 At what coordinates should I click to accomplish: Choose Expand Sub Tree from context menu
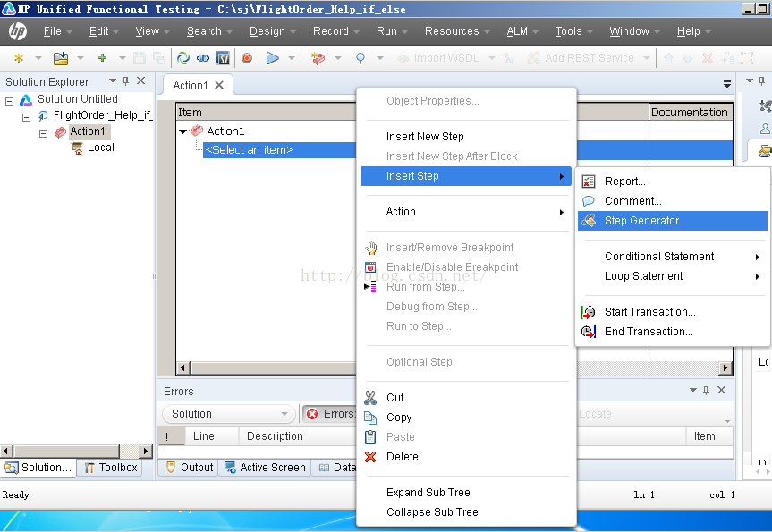click(466, 492)
